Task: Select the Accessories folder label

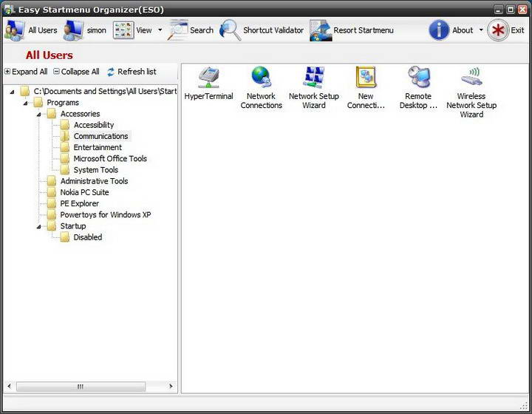Action: click(80, 114)
